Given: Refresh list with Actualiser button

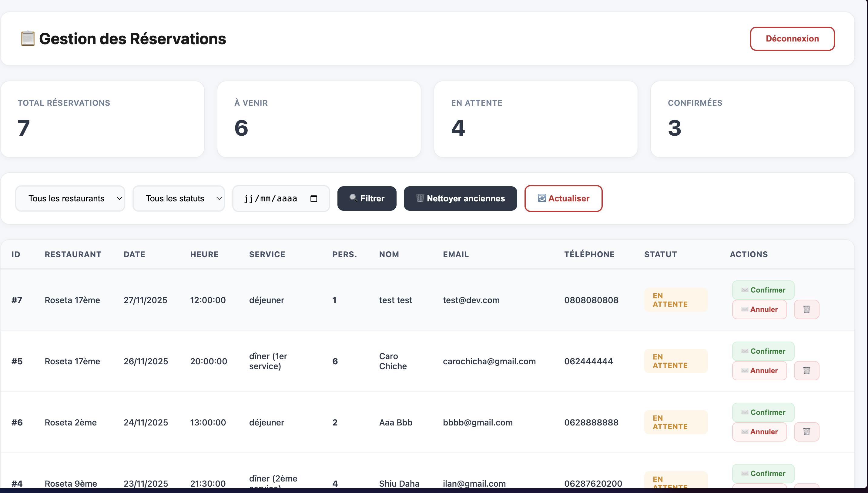Looking at the screenshot, I should click(563, 198).
